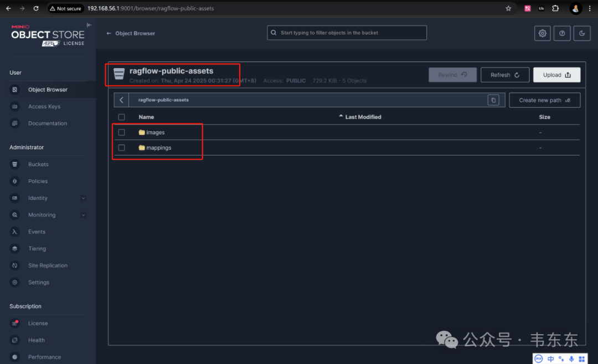This screenshot has width=598, height=364.
Task: Toggle dark mode moon icon
Action: [582, 33]
